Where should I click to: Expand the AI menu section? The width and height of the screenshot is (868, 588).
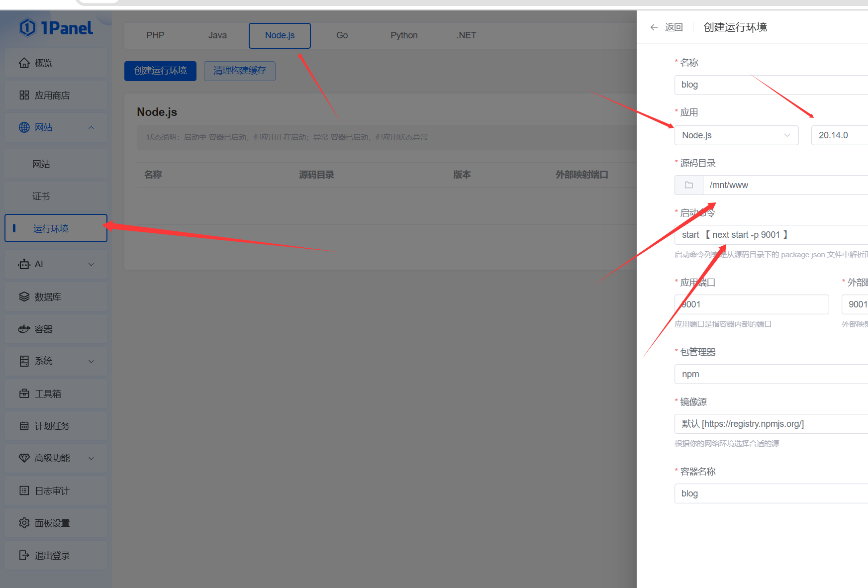pyautogui.click(x=91, y=265)
